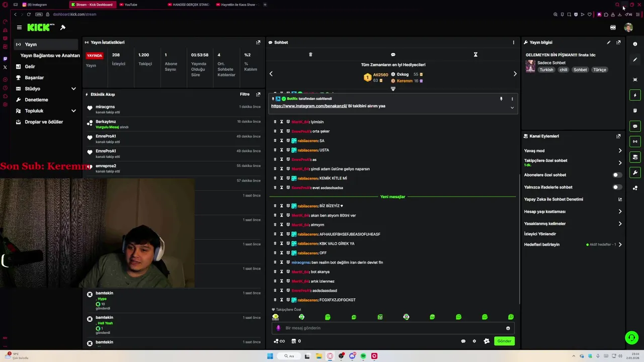Image resolution: width=644 pixels, height=362 pixels.
Task: Open chat settings gear icon
Action: [474, 341]
